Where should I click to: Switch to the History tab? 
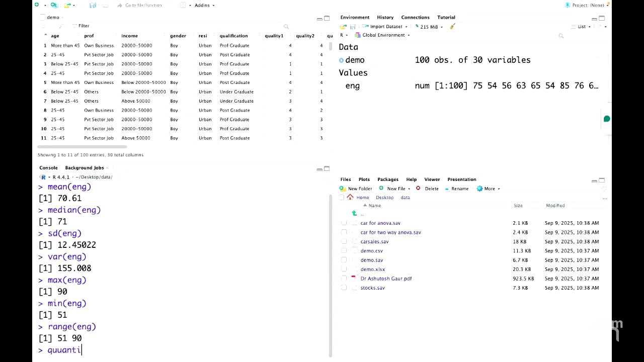click(385, 17)
